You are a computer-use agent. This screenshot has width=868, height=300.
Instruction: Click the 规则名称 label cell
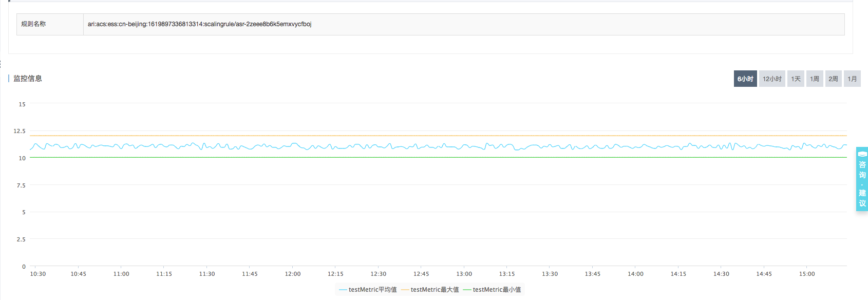[x=50, y=24]
